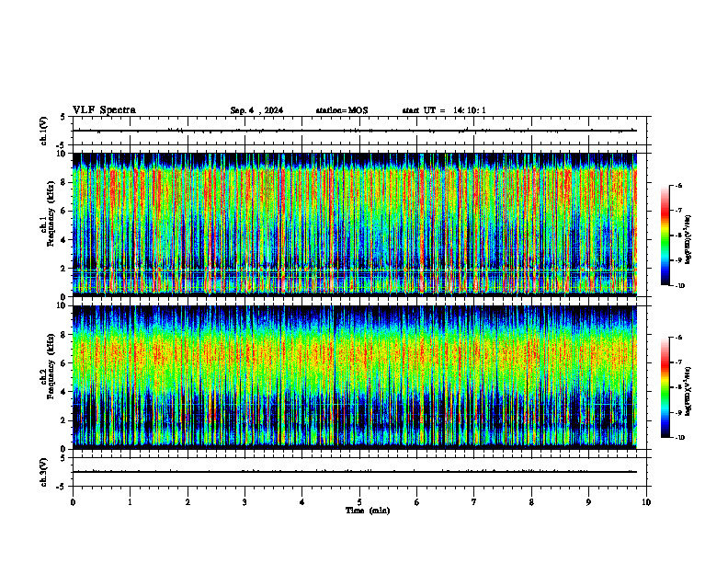The width and height of the screenshot is (728, 563).
Task: Click the 'ch.3(V)' waveform axis label
Action: coord(43,472)
